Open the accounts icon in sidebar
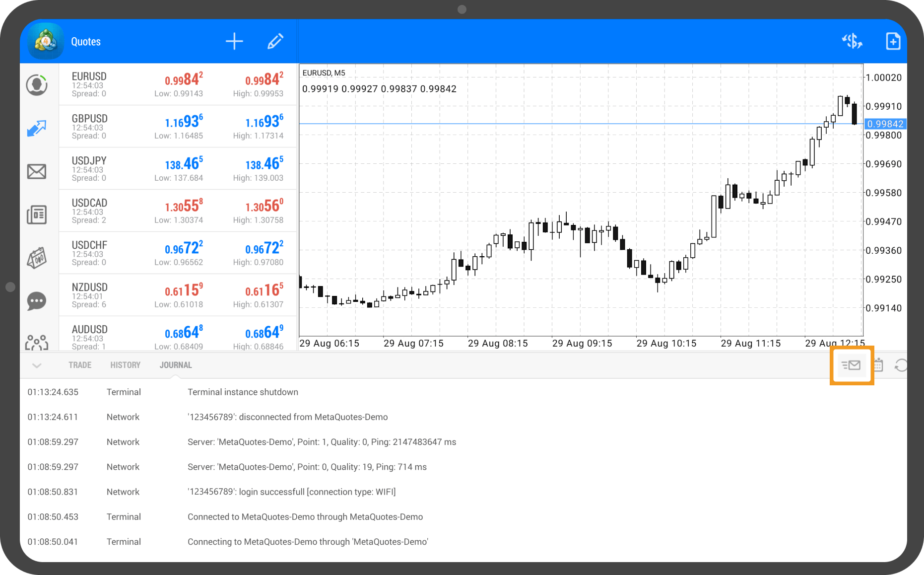924x575 pixels. coord(37,85)
